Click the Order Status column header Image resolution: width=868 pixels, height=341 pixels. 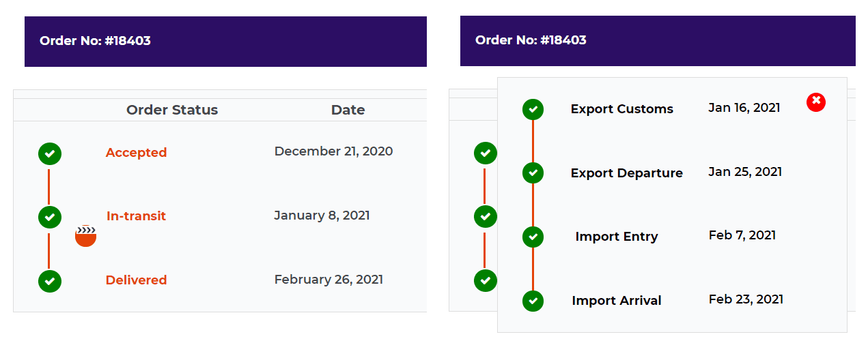[x=172, y=110]
